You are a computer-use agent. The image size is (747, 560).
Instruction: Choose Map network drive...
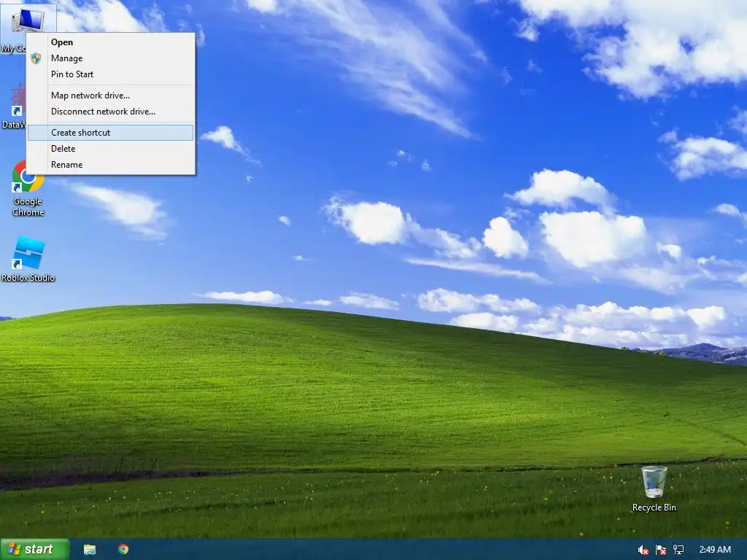tap(111, 96)
